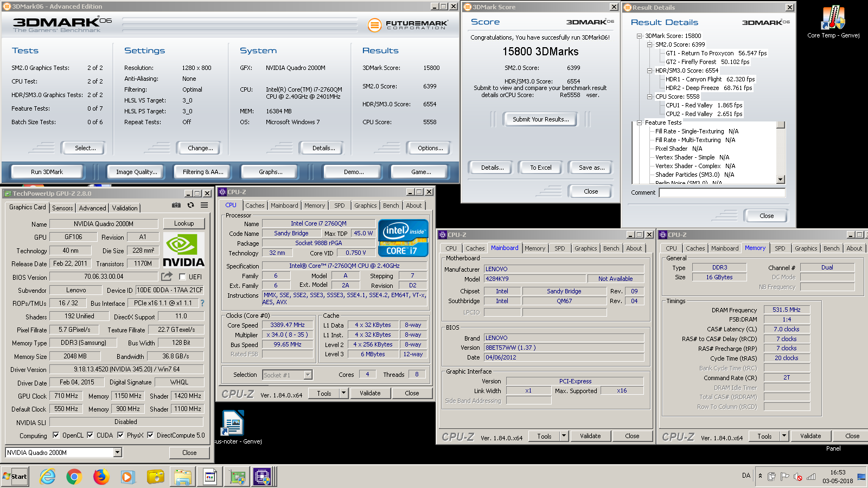Click the GPU-Z refresh icon
Viewport: 868px width, 488px height.
[x=190, y=206]
